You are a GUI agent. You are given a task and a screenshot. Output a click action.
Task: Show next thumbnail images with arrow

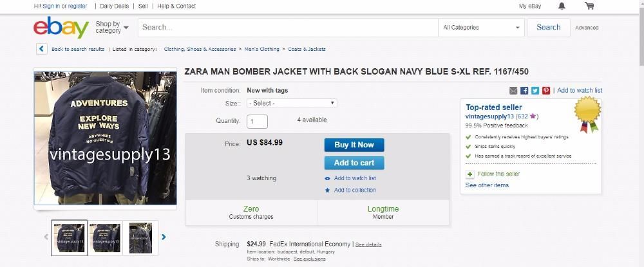tap(164, 237)
